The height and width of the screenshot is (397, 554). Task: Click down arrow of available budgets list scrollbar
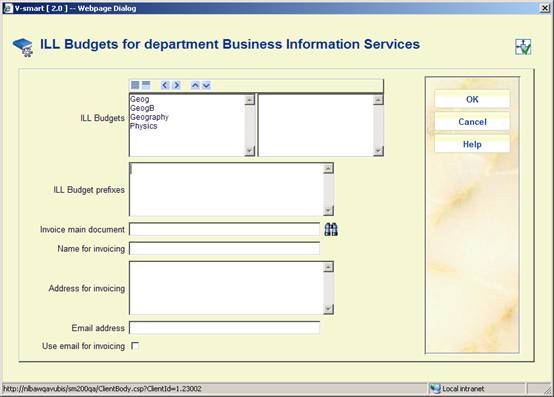pos(249,151)
